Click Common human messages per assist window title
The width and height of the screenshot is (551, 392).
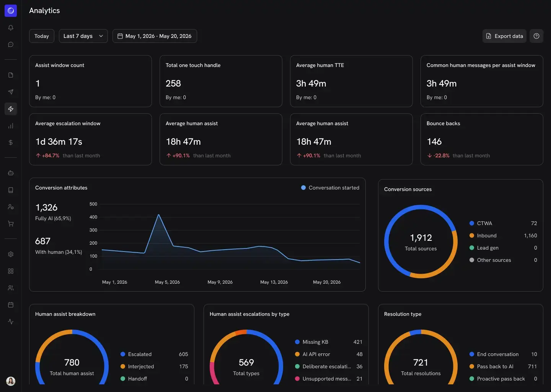(481, 65)
